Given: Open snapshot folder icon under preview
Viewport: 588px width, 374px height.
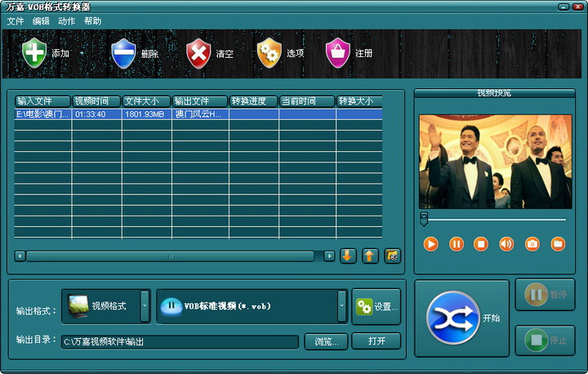Looking at the screenshot, I should click(558, 244).
